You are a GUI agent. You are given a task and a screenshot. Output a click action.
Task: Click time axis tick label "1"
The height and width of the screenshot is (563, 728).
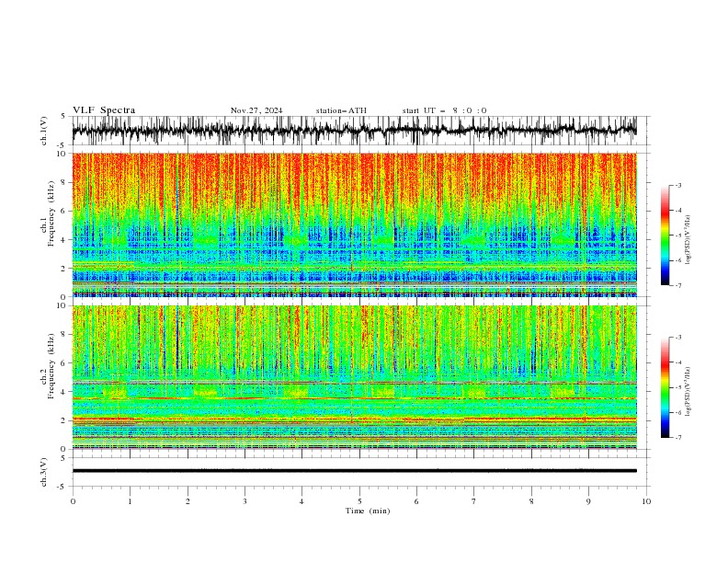pos(130,501)
